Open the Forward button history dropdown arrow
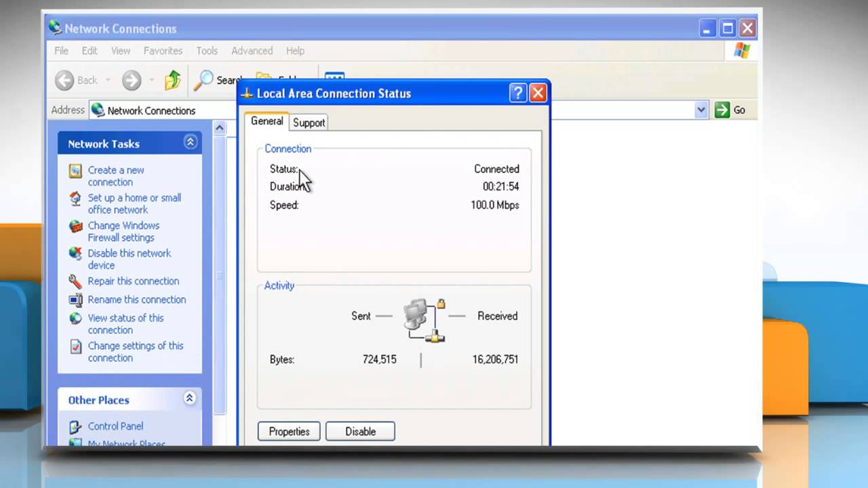Screen dimensions: 868x488 click(151, 81)
